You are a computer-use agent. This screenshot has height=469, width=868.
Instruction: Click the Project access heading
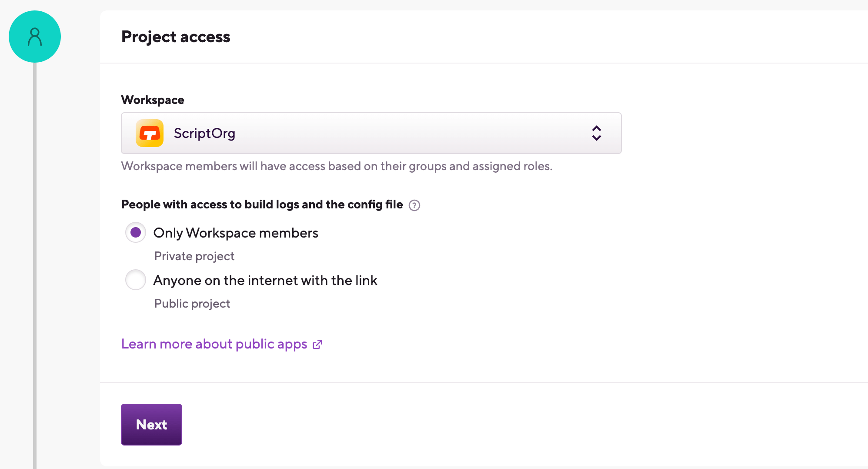[x=176, y=37]
